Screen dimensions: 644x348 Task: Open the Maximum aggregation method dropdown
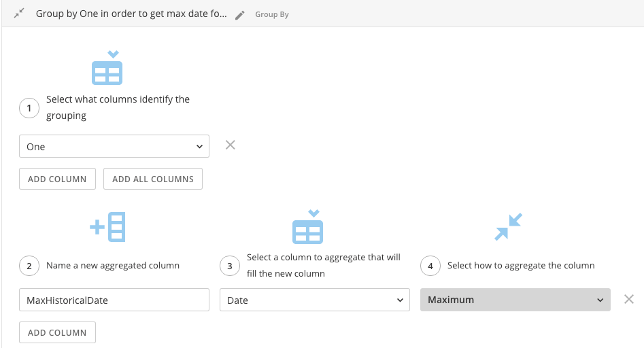(515, 300)
